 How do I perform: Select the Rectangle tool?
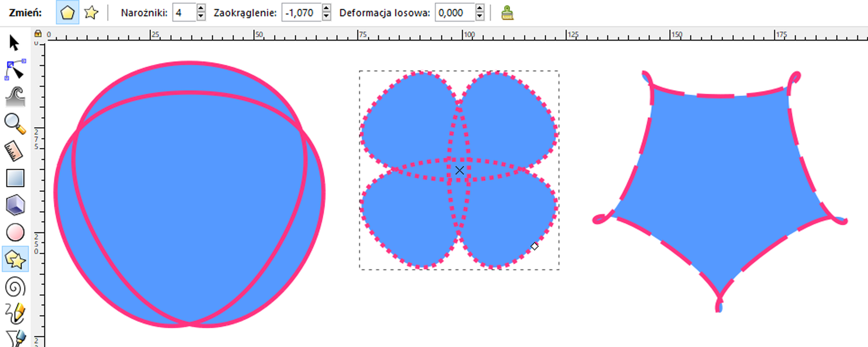click(x=15, y=178)
